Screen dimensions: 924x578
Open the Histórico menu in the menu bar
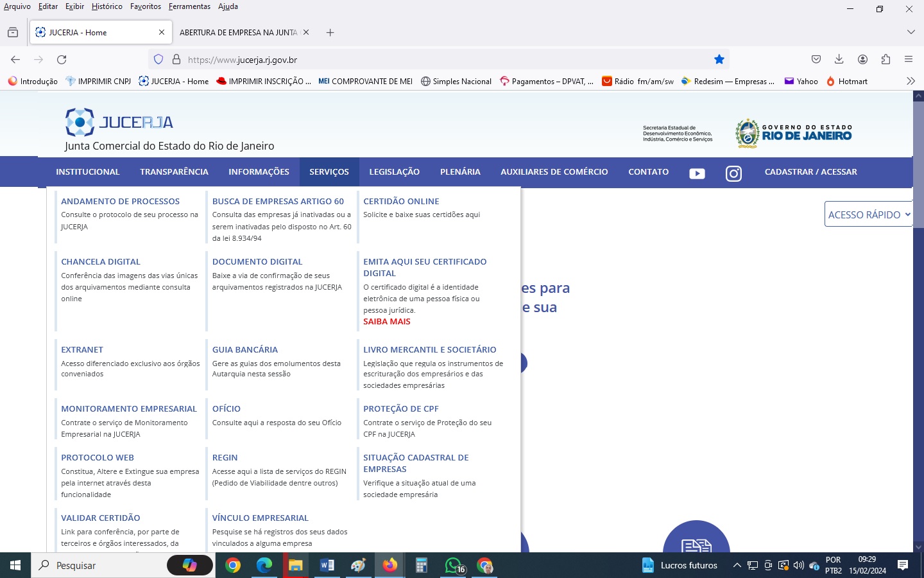click(x=107, y=6)
